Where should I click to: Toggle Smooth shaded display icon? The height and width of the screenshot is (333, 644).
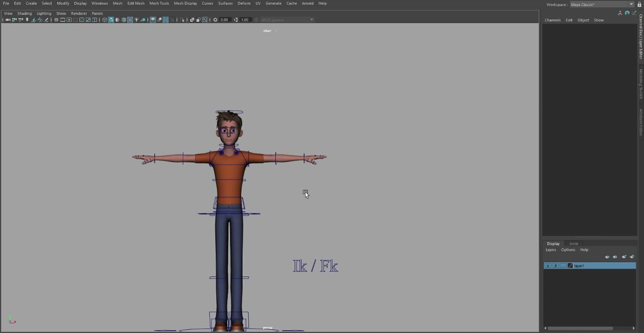coord(111,20)
